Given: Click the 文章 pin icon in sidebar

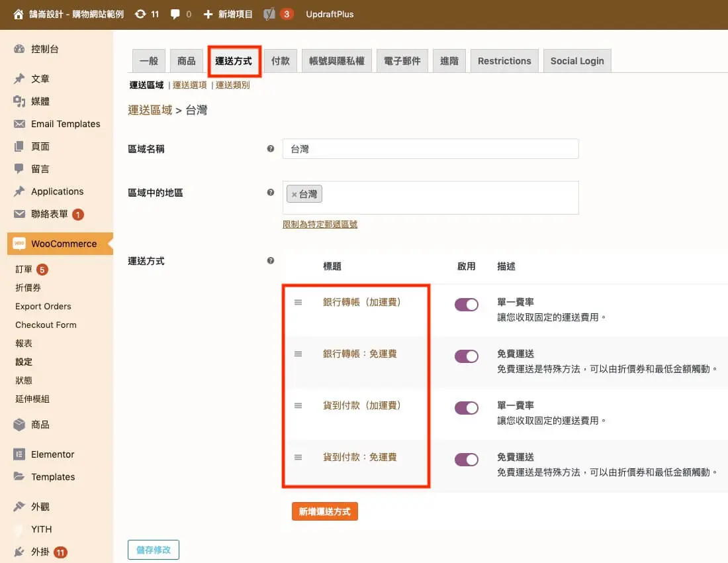Looking at the screenshot, I should 19,79.
